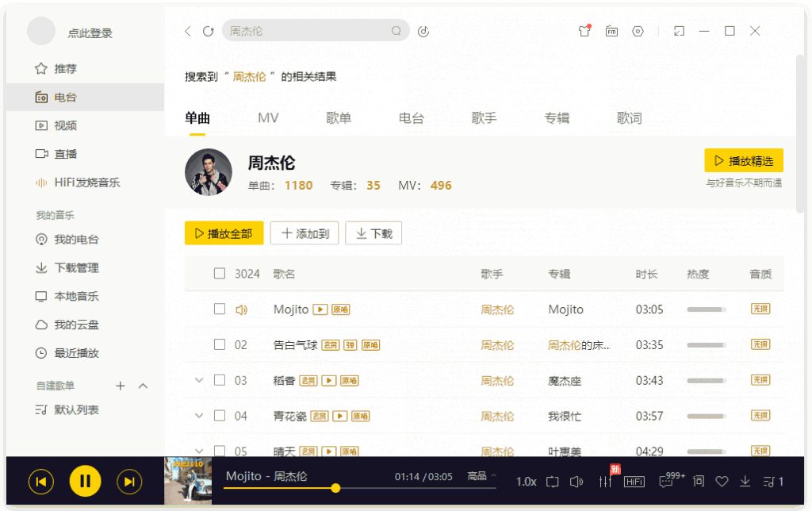Switch to the 专辑 tab
This screenshot has height=511, width=812.
[x=557, y=117]
